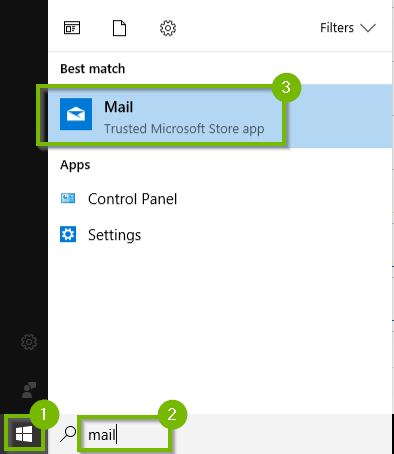Open Settings from Apps results

[220, 235]
